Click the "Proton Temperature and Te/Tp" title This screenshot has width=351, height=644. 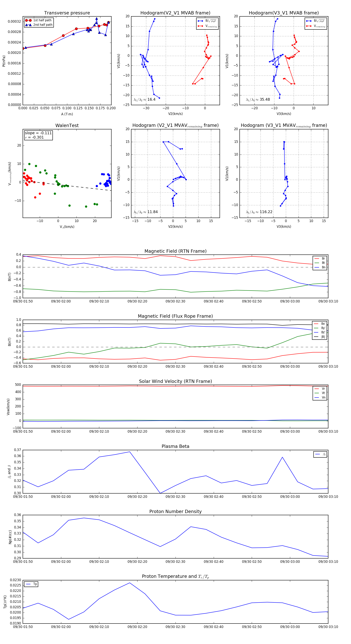[x=175, y=576]
